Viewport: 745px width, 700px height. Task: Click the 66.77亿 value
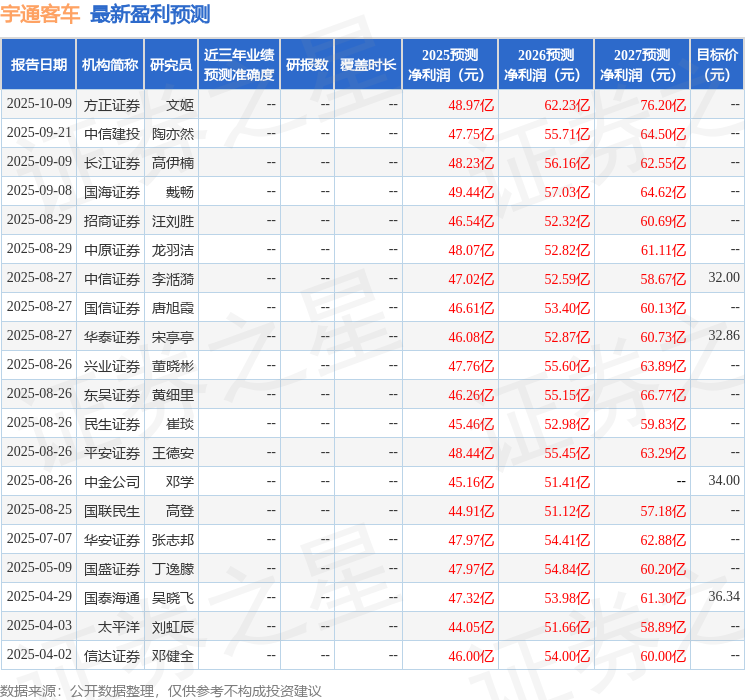(x=663, y=395)
